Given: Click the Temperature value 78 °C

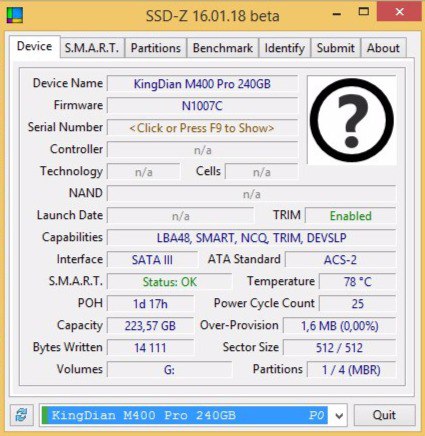Looking at the screenshot, I should 358,282.
